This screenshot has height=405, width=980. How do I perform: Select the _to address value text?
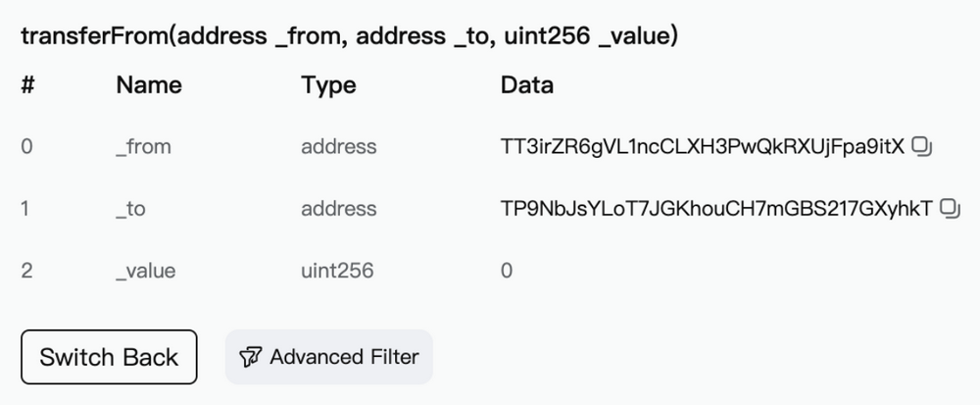click(x=716, y=209)
